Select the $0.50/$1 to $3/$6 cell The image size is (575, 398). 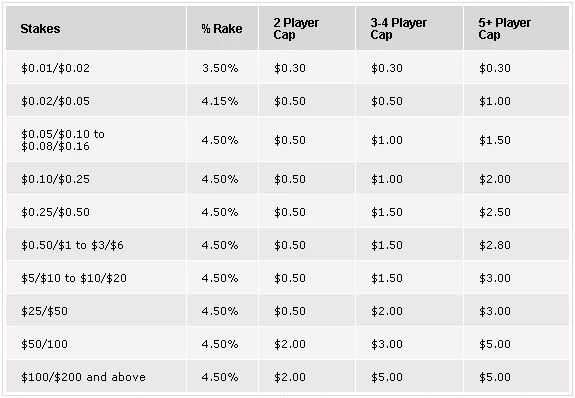tap(96, 245)
